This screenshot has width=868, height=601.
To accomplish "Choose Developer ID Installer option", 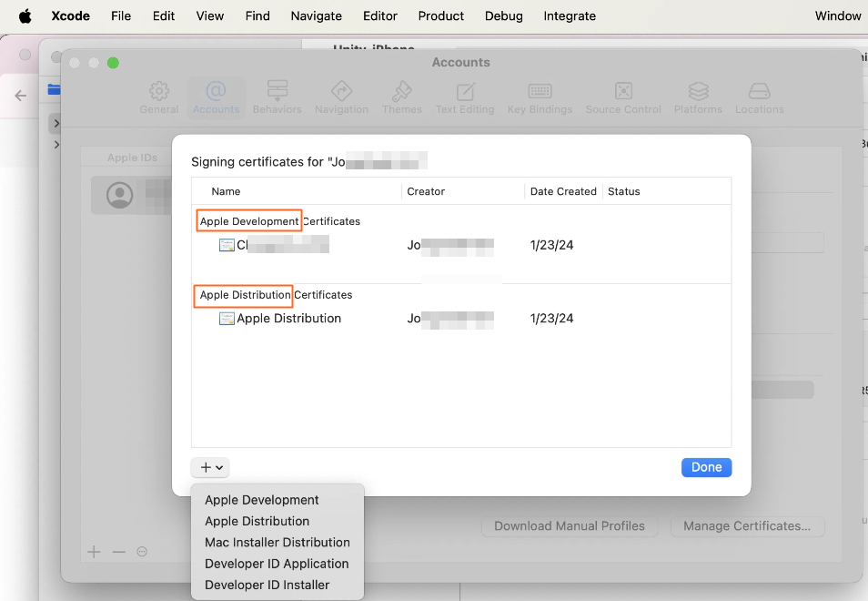I will pos(267,585).
